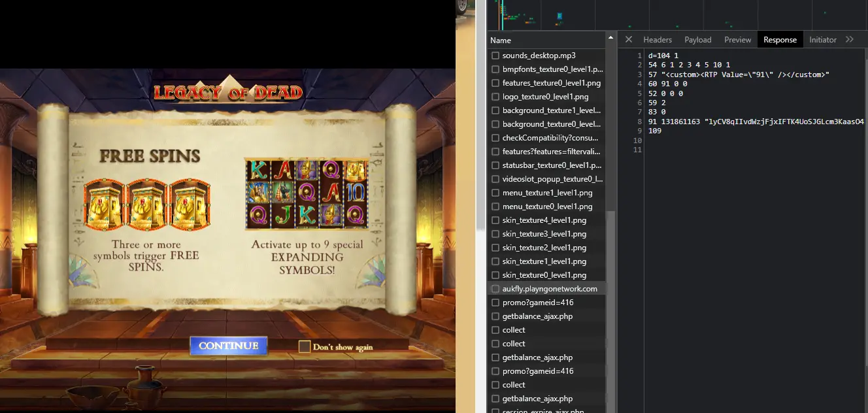Check the box for aukfly.playngonetwork.com
Viewport: 868px width, 413px height.
495,289
